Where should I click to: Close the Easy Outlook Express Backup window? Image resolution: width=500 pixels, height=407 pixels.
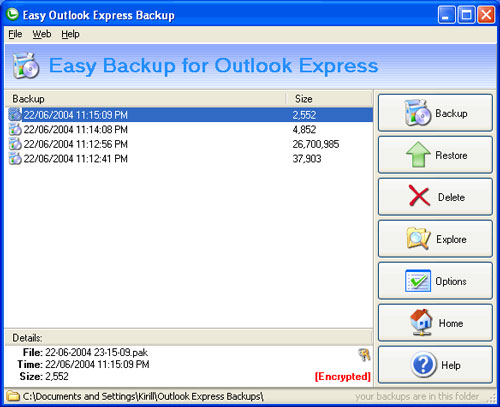(x=486, y=15)
